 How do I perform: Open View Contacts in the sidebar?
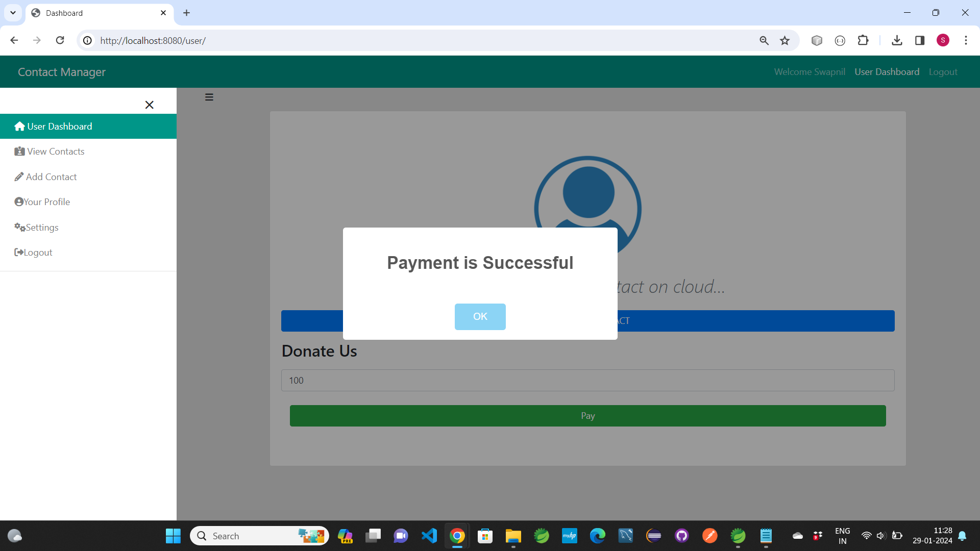(x=56, y=152)
